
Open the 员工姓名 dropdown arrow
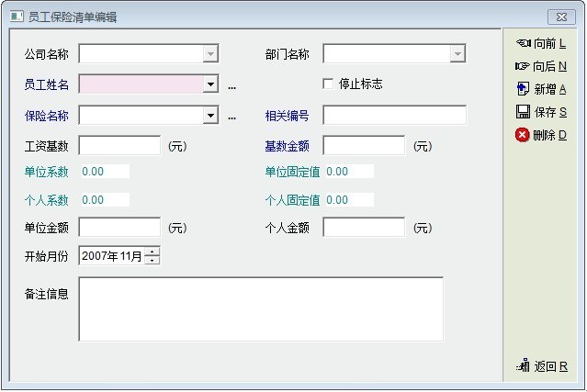pyautogui.click(x=210, y=84)
